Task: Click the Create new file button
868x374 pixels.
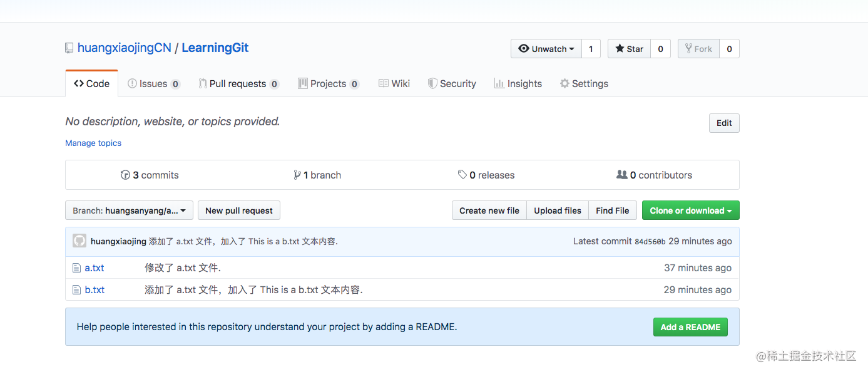Action: (489, 210)
